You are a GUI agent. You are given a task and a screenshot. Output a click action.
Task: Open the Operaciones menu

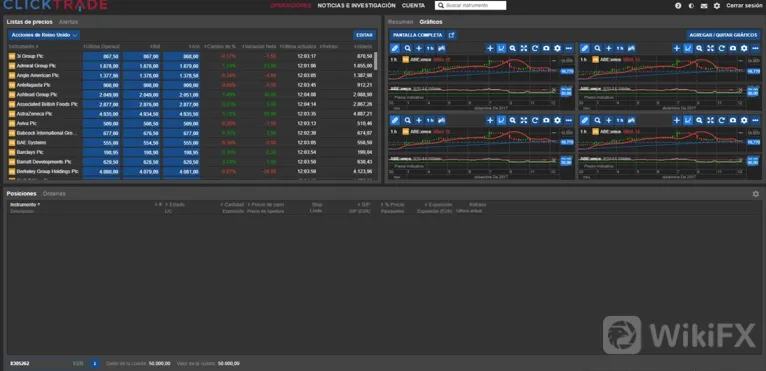[x=290, y=6]
